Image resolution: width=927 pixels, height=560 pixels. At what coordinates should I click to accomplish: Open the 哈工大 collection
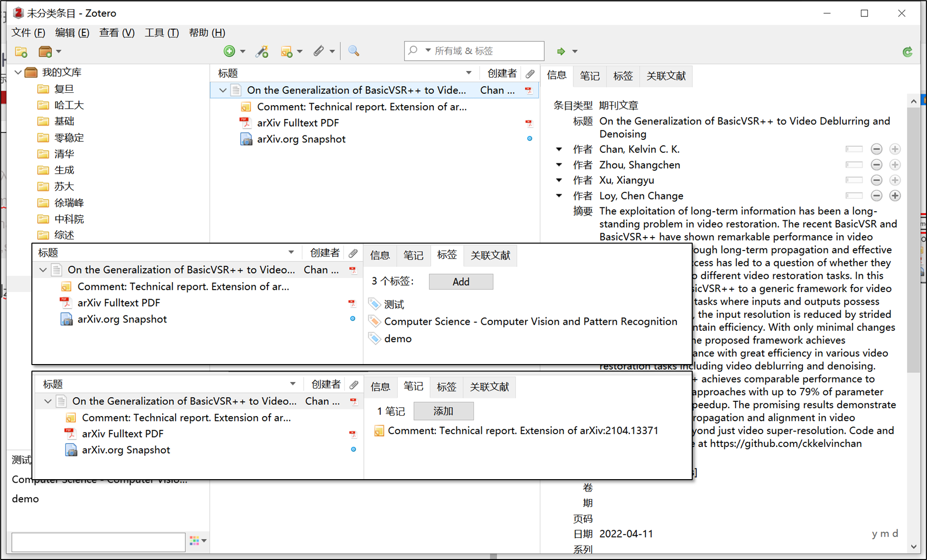coord(69,105)
